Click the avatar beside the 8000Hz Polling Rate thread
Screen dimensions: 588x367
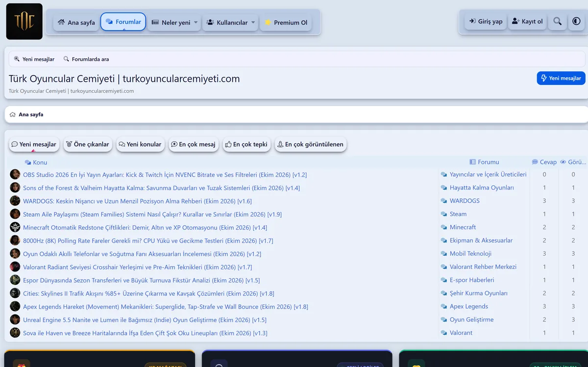tap(15, 241)
